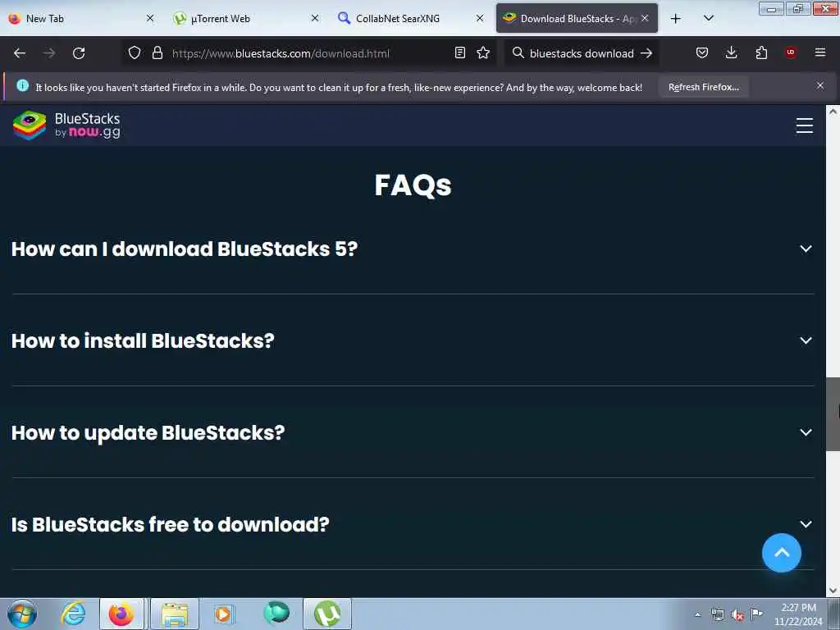Click the search magnifier icon in search bar
The height and width of the screenshot is (630, 840).
pos(518,53)
